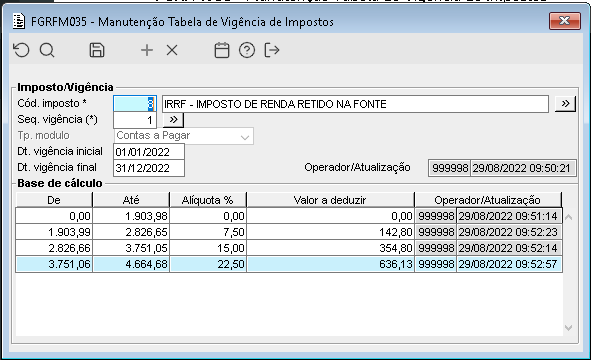This screenshot has height=360, width=592.
Task: Click timestamp 29/08/2022 09:51:14 in grid
Action: [509, 216]
